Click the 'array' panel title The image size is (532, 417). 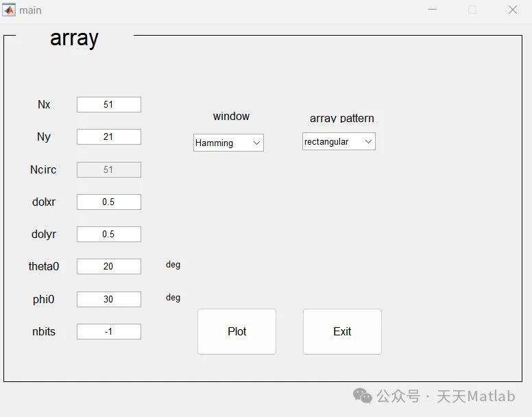74,38
